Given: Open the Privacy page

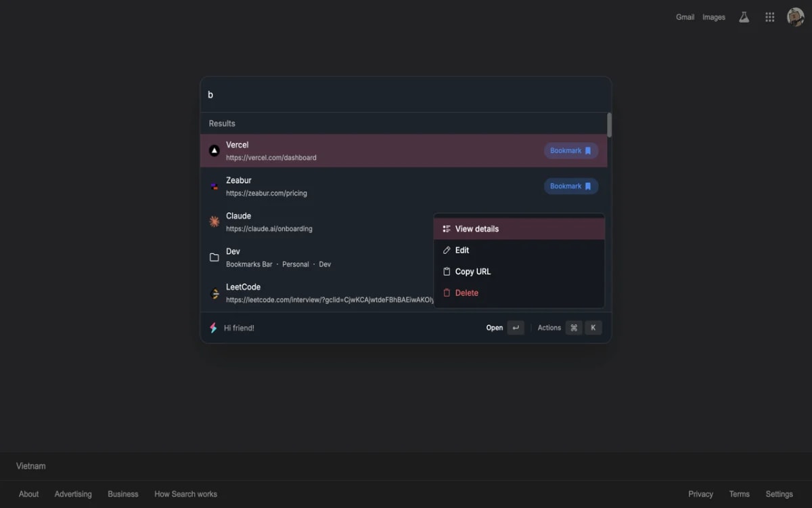Looking at the screenshot, I should point(700,494).
